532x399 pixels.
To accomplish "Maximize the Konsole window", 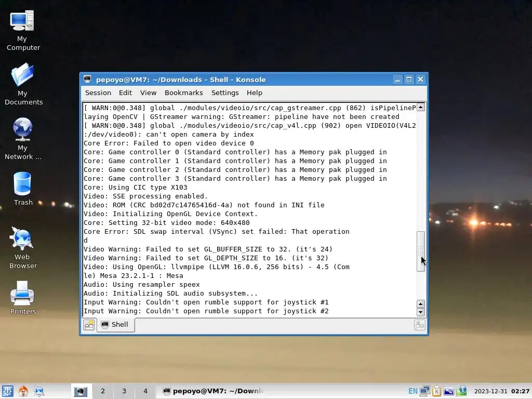I will (x=409, y=79).
